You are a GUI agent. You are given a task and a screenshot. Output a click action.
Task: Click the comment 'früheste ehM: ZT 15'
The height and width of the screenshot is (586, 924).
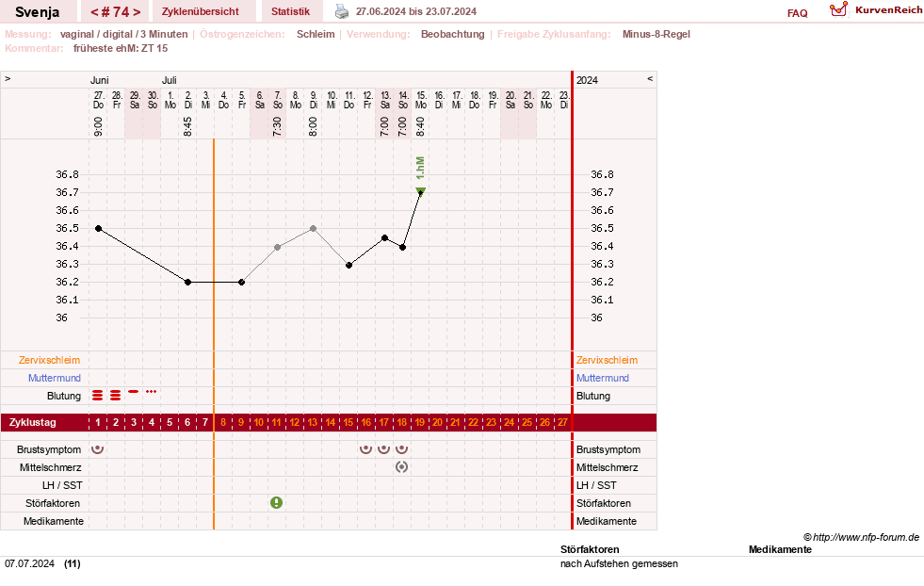(x=121, y=48)
